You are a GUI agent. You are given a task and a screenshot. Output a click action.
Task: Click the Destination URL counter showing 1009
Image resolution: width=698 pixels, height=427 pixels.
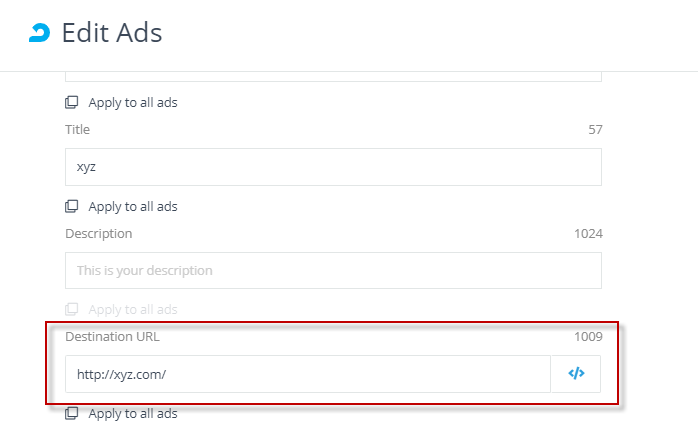coord(588,337)
